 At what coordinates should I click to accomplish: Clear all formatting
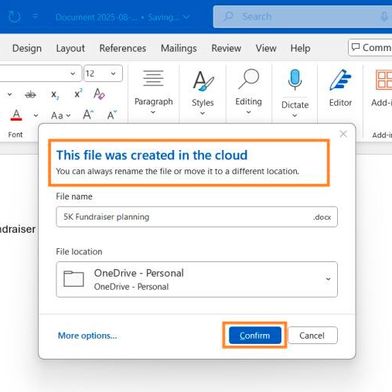pyautogui.click(x=99, y=94)
